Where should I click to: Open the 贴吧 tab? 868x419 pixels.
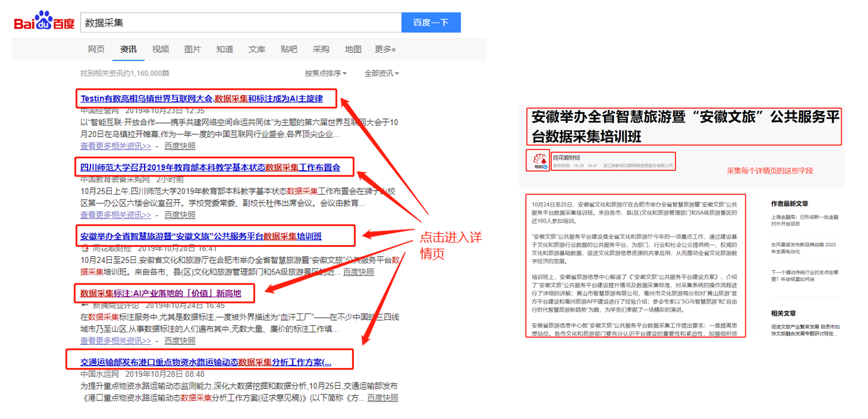coord(288,49)
